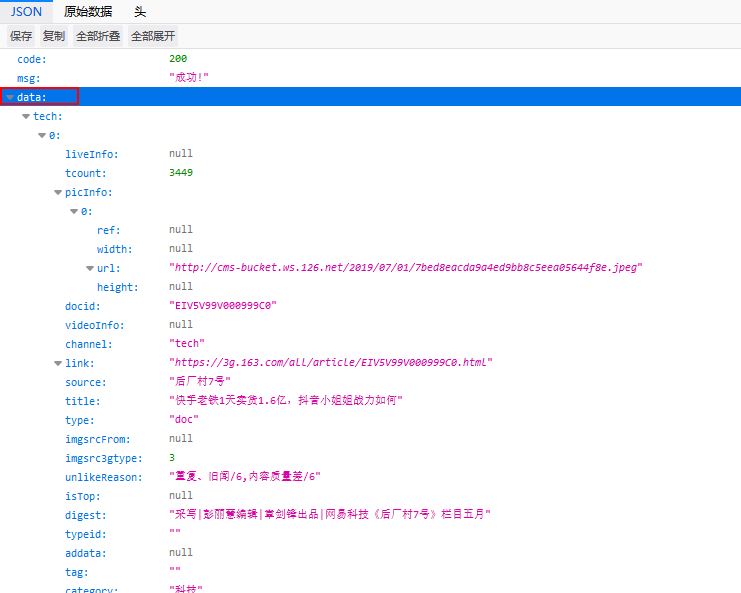Image resolution: width=741 pixels, height=593 pixels.
Task: Select the imgsrc3gtype value 3
Action: (172, 457)
